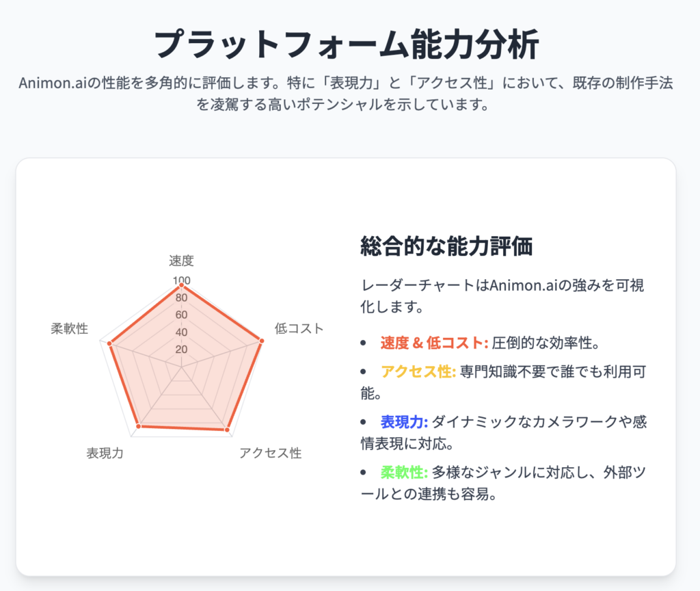Image resolution: width=700 pixels, height=591 pixels.
Task: Click the 60 tick label on radar scale
Action: pyautogui.click(x=181, y=315)
